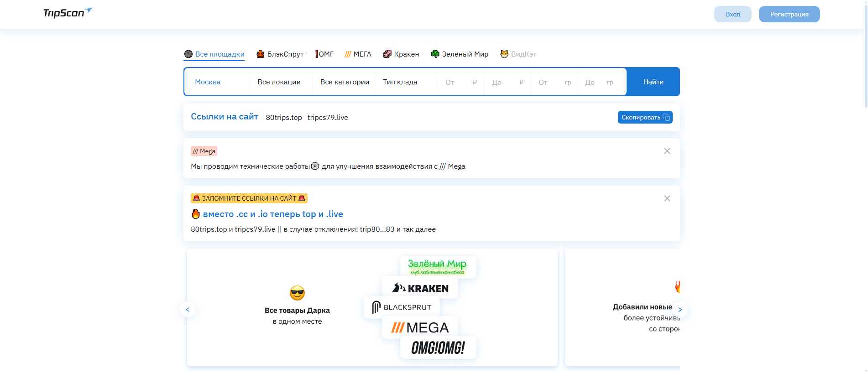Click the MEGA logo in the banner
The width and height of the screenshot is (868, 373).
(x=420, y=327)
